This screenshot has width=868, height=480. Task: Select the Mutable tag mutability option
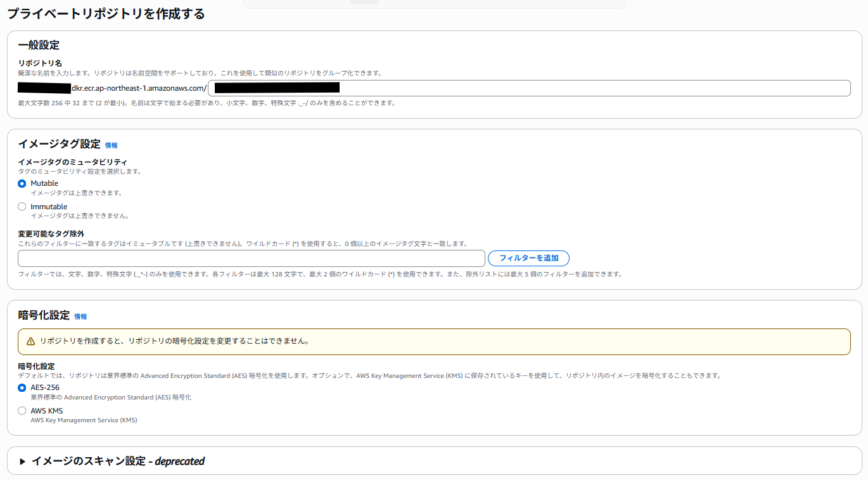tap(22, 184)
